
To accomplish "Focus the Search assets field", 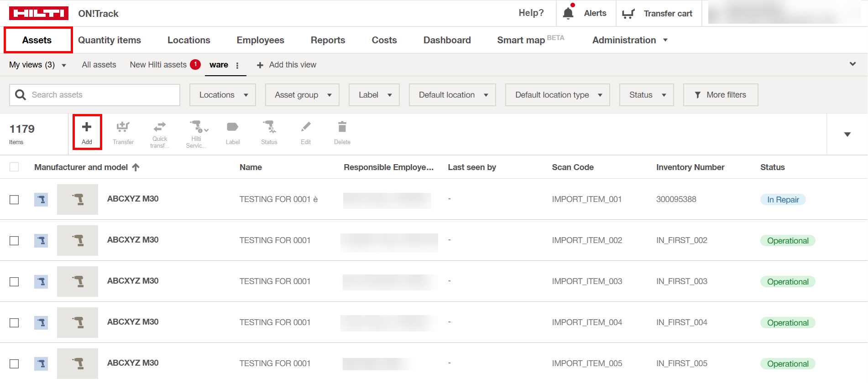I will pyautogui.click(x=95, y=95).
